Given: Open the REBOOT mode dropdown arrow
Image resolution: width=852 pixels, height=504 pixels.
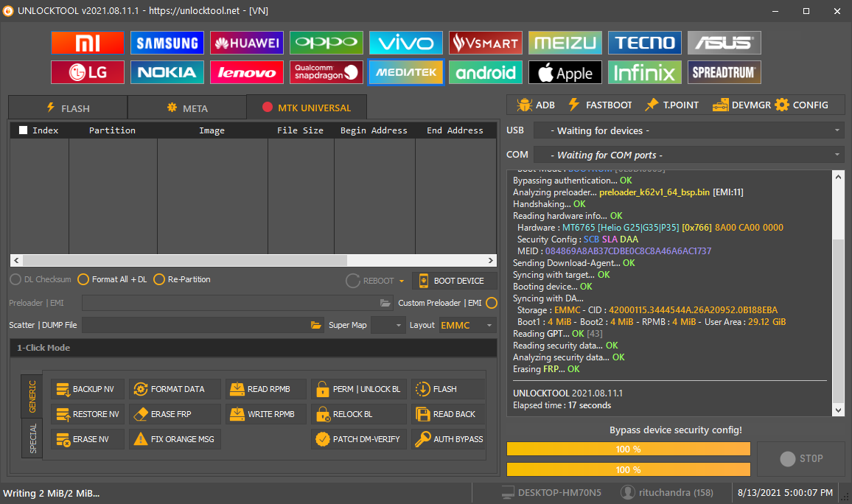Looking at the screenshot, I should 402,281.
